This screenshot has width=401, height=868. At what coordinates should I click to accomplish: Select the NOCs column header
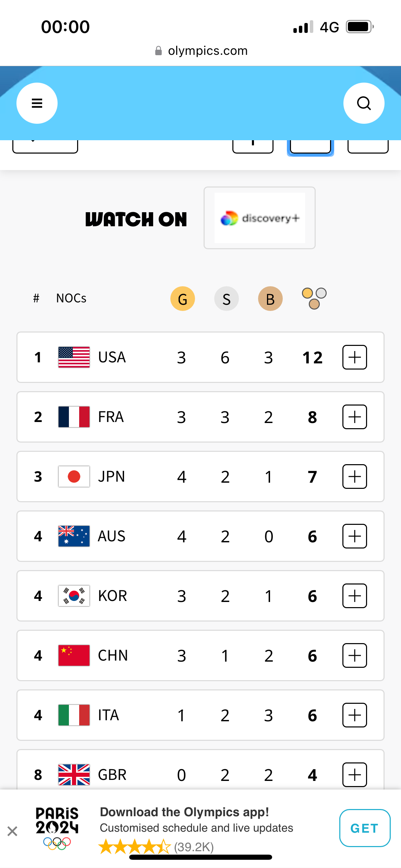click(71, 298)
